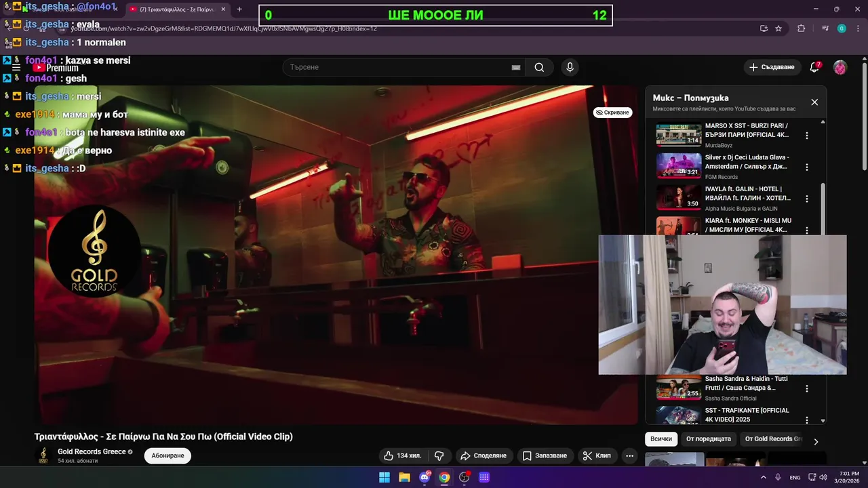The image size is (868, 488).
Task: Close the Микс – Попмузика playlist panel
Action: [814, 102]
